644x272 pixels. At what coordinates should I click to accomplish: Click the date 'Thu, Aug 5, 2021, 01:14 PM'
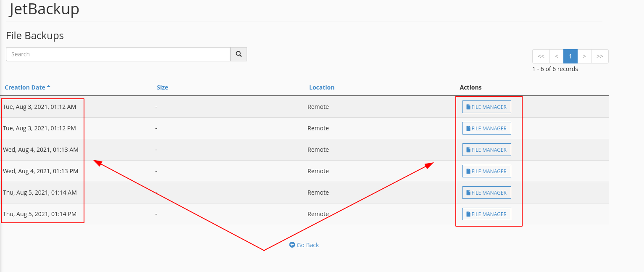click(x=40, y=214)
